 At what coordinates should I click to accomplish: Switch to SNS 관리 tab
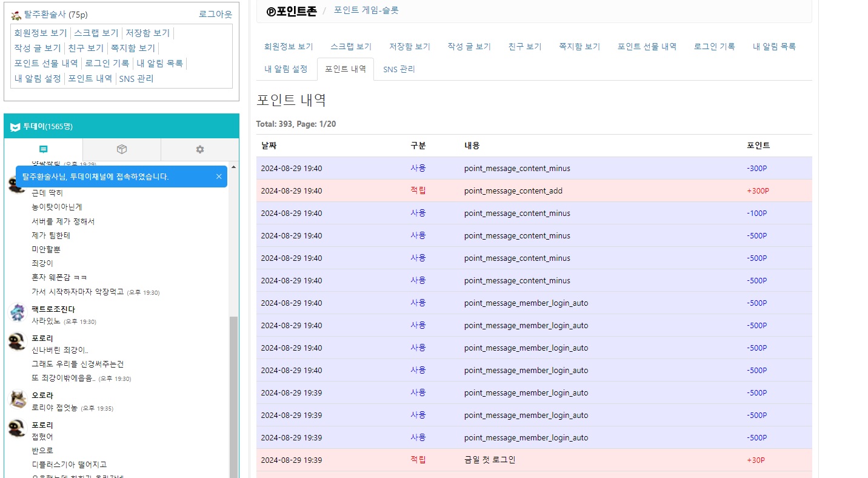(399, 69)
